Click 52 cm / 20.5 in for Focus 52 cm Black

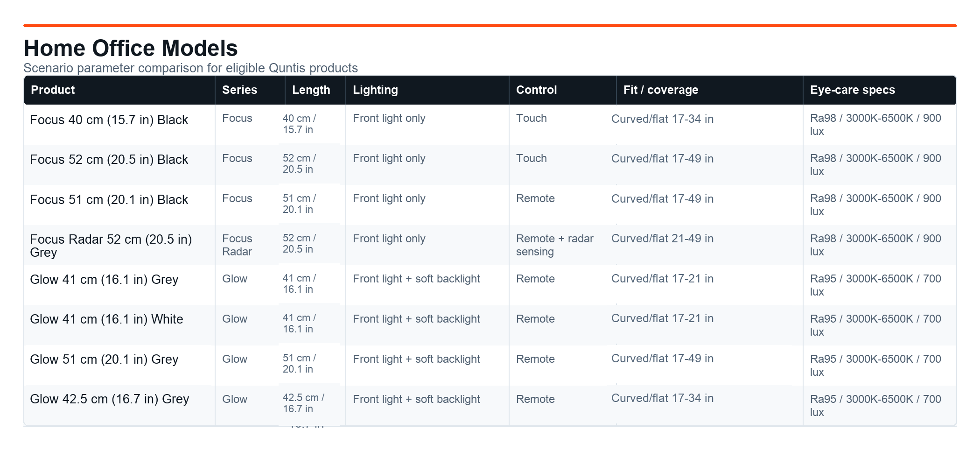pos(299,164)
